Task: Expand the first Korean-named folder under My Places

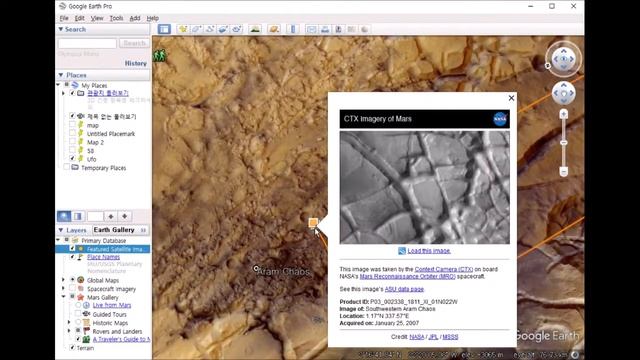Action: (x=63, y=93)
